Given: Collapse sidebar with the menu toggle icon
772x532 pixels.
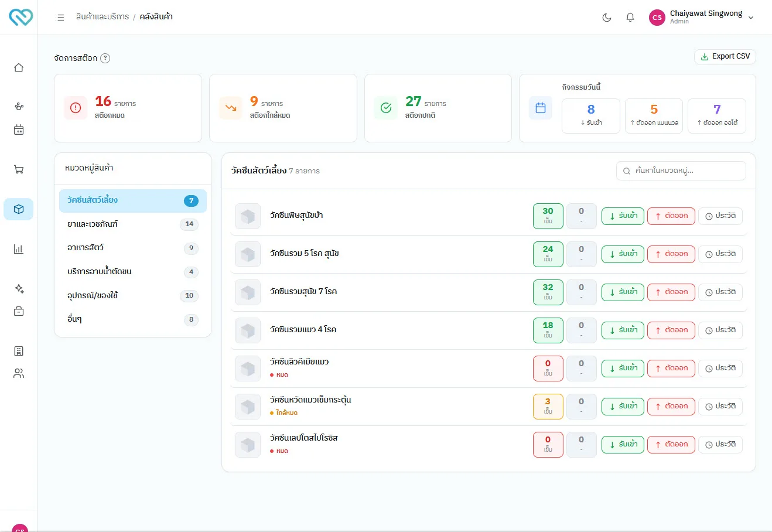Looking at the screenshot, I should (60, 18).
